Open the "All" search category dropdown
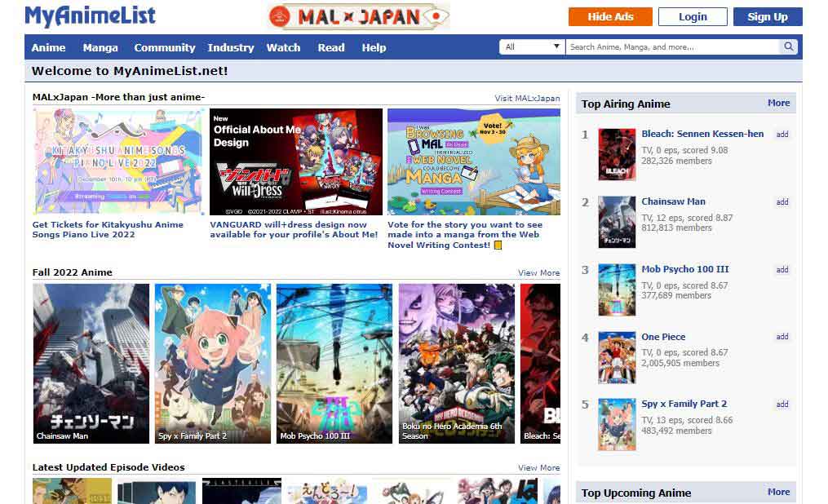This screenshot has width=828, height=504. [531, 46]
